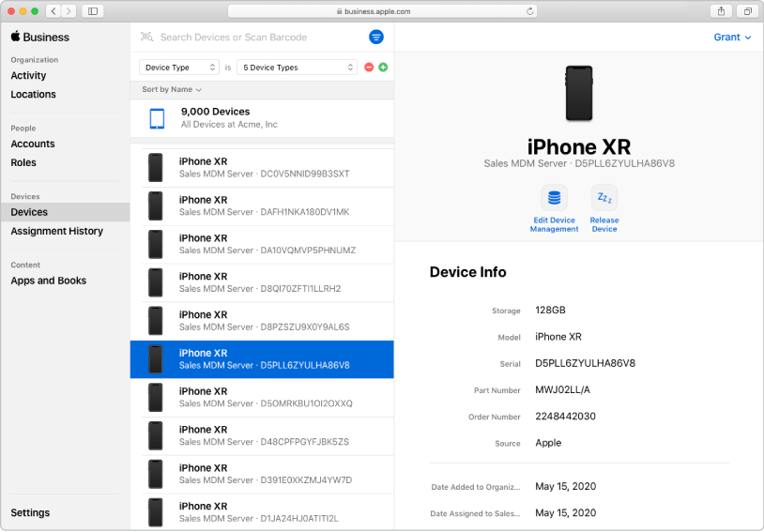
Task: Click phone icon for DC0V5NNID99B3SXT row
Action: [x=156, y=168]
